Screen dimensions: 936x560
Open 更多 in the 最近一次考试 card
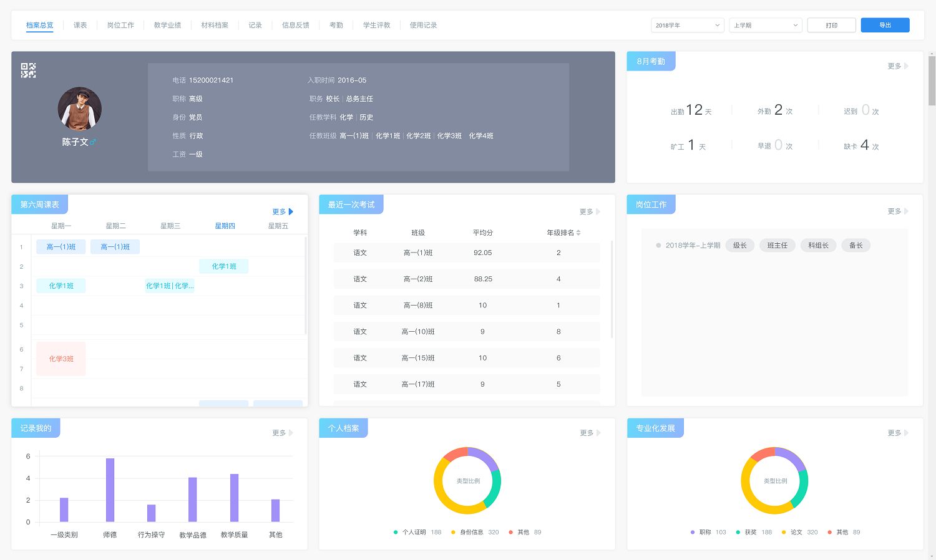pos(590,212)
